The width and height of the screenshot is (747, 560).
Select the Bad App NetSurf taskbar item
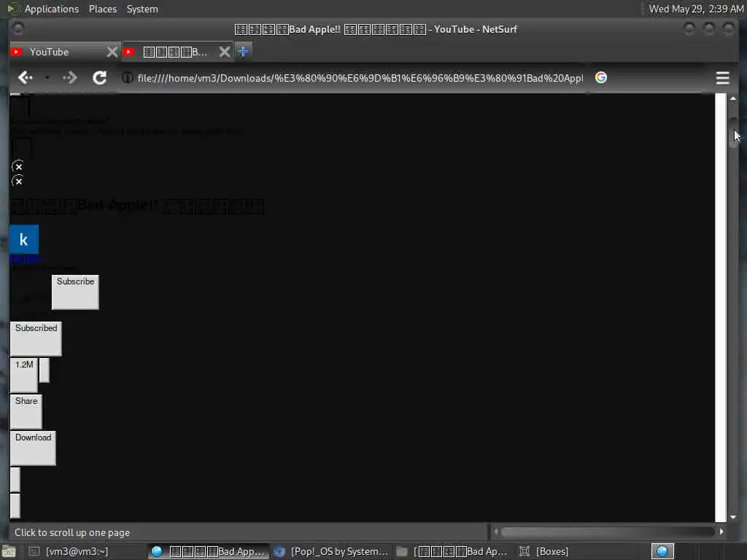click(x=208, y=551)
